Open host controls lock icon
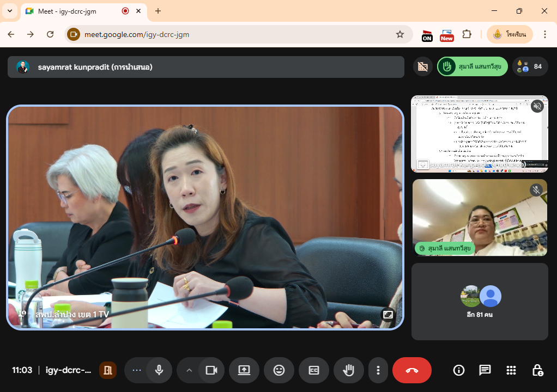 point(537,370)
